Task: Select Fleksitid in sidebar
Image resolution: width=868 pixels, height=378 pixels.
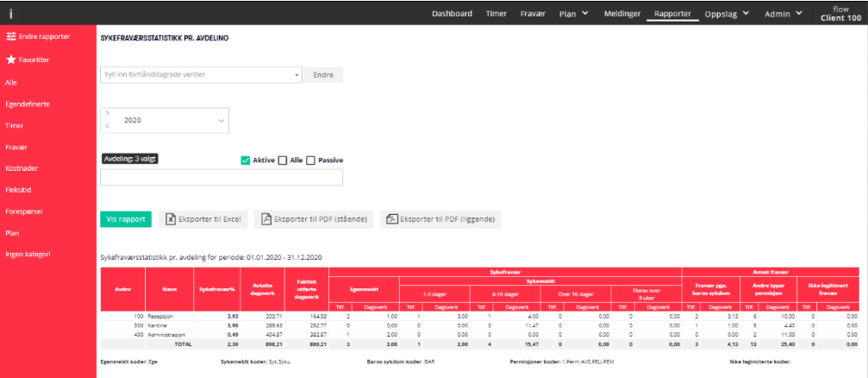Action: [18, 190]
